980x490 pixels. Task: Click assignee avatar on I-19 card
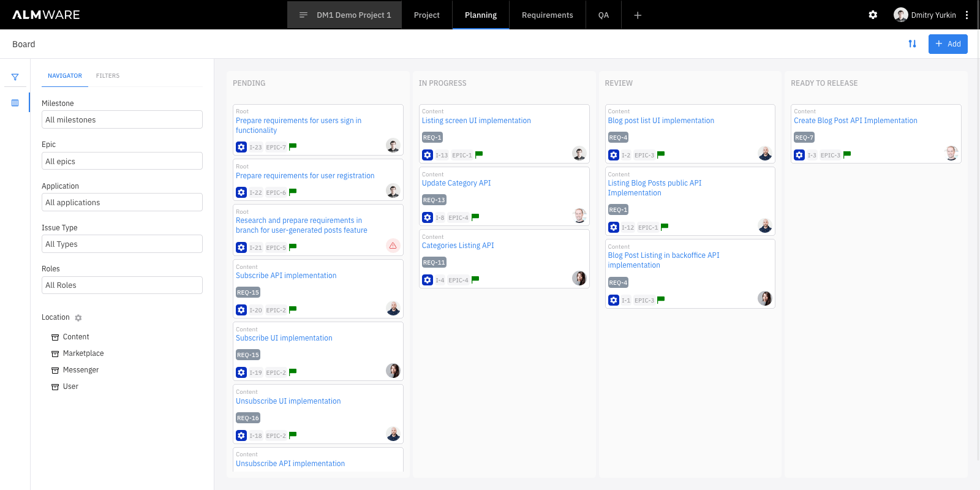pyautogui.click(x=393, y=371)
